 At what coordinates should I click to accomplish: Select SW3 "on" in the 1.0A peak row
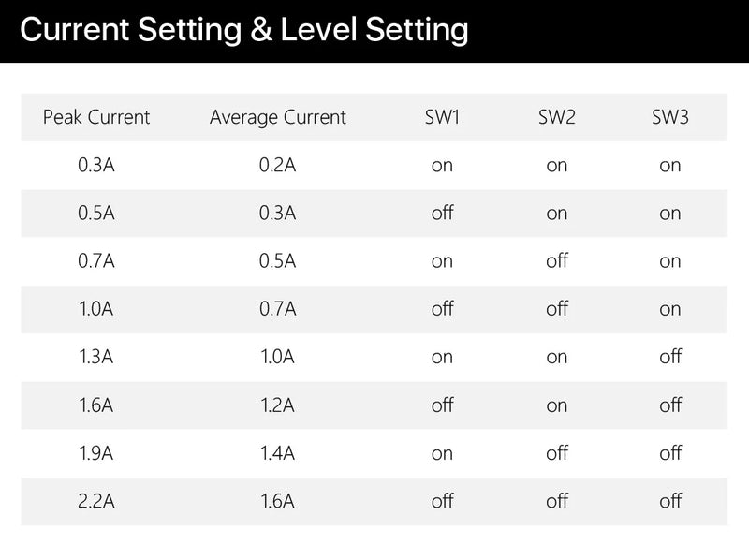[x=670, y=309]
